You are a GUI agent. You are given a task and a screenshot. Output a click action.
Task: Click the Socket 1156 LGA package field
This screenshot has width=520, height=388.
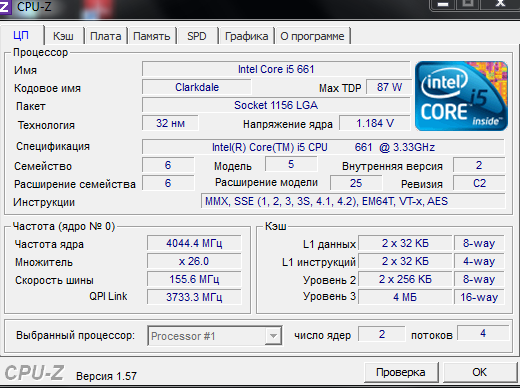276,105
